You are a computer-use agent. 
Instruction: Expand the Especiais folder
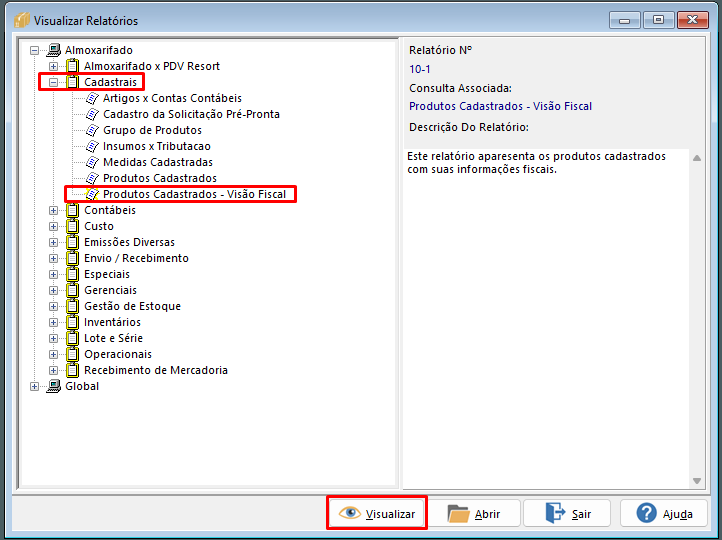(x=53, y=274)
